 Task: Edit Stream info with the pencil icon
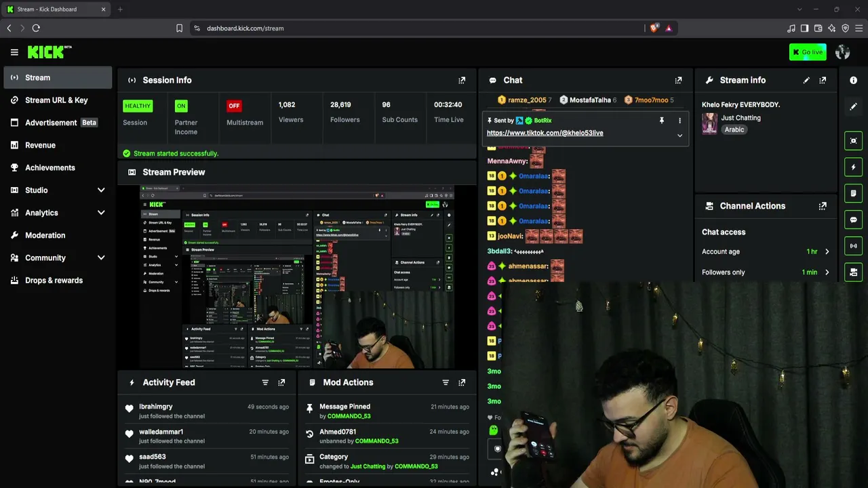click(806, 80)
